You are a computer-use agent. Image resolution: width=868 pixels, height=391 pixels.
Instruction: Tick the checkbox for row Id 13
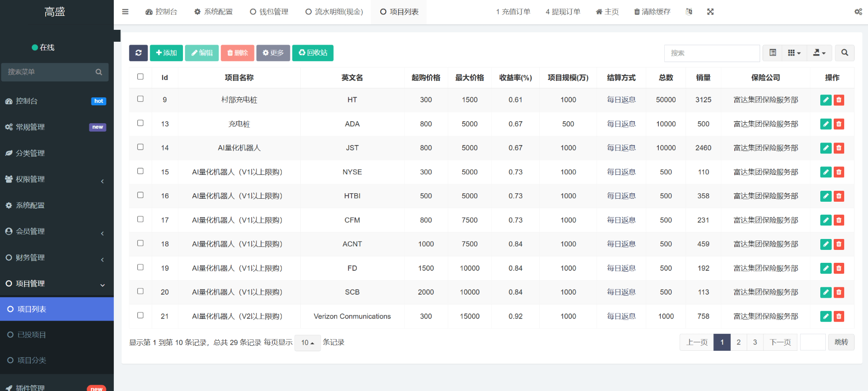tap(140, 123)
